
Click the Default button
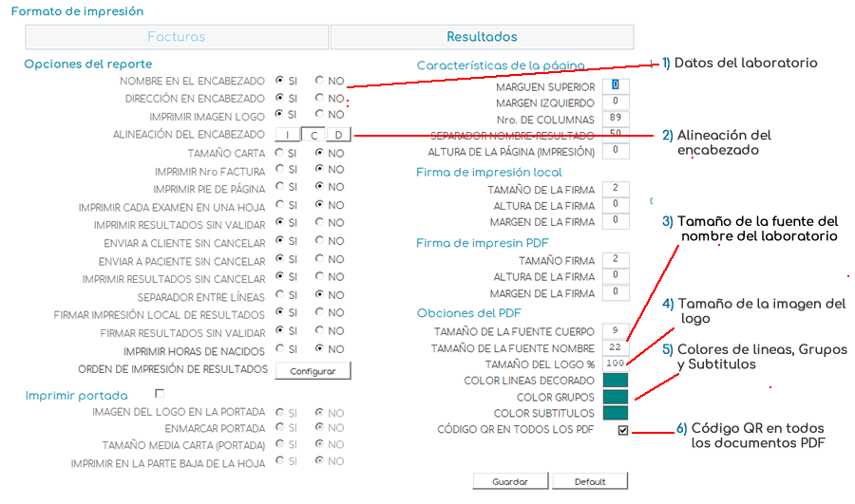[x=590, y=481]
